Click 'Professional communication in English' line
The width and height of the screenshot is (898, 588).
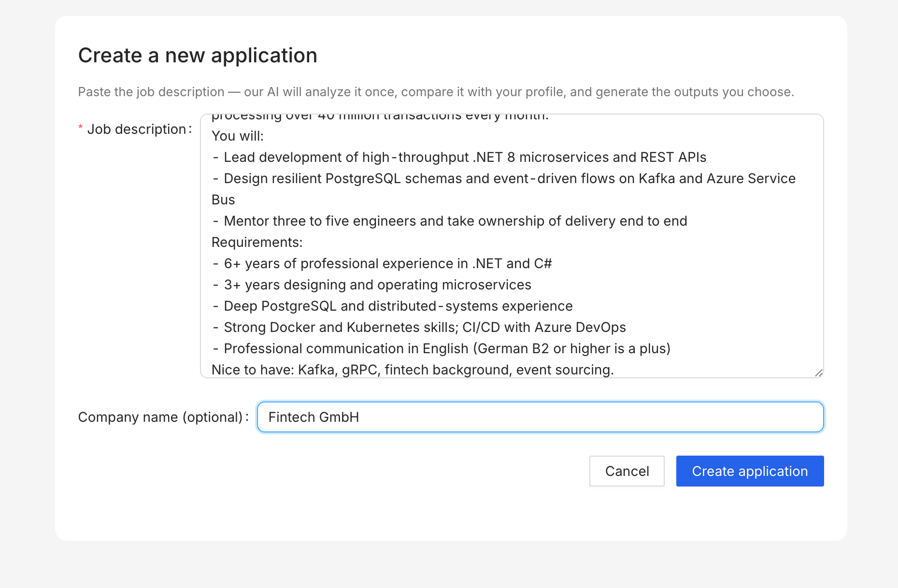coord(441,348)
